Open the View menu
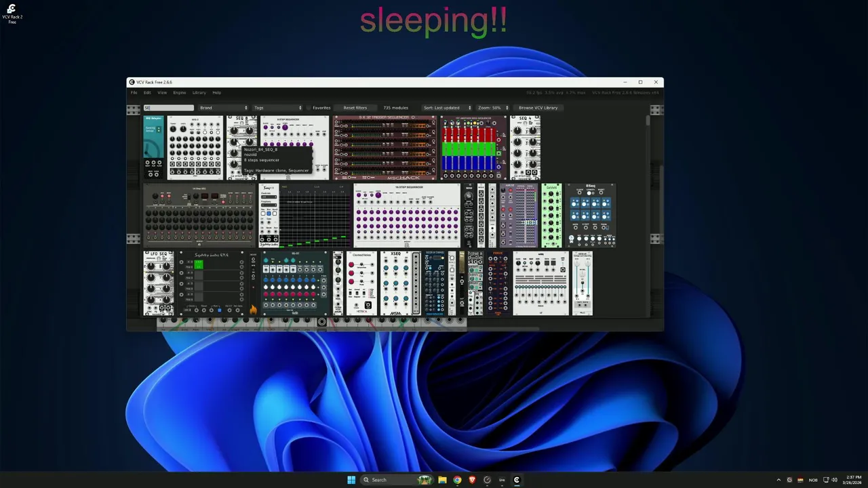Viewport: 868px width, 488px height. (x=162, y=92)
